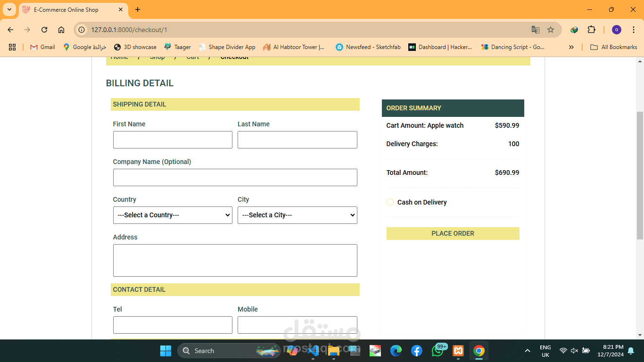
Task: Open the tab search chevron at top left
Action: point(9,9)
